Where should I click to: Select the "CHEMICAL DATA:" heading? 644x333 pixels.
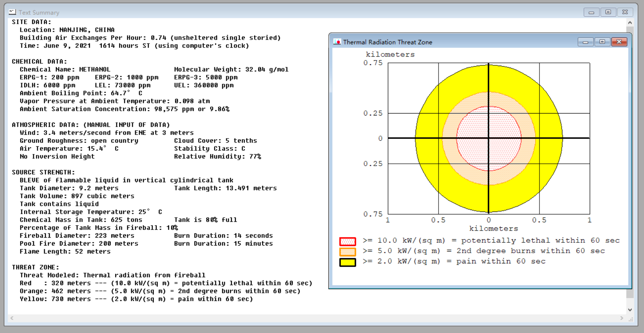click(40, 62)
